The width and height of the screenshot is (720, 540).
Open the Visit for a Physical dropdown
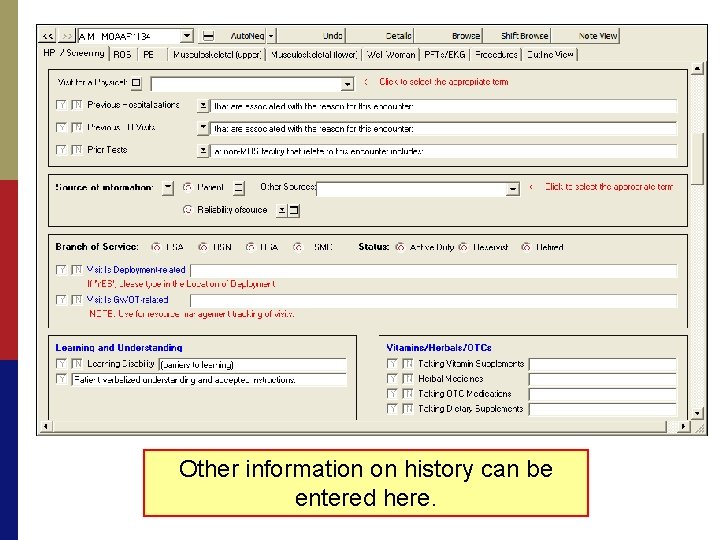pyautogui.click(x=347, y=84)
